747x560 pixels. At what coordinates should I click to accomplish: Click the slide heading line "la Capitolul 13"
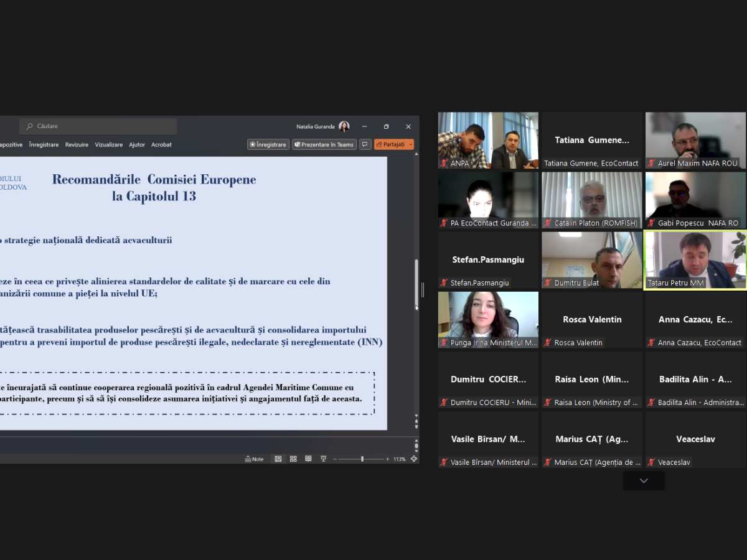154,197
